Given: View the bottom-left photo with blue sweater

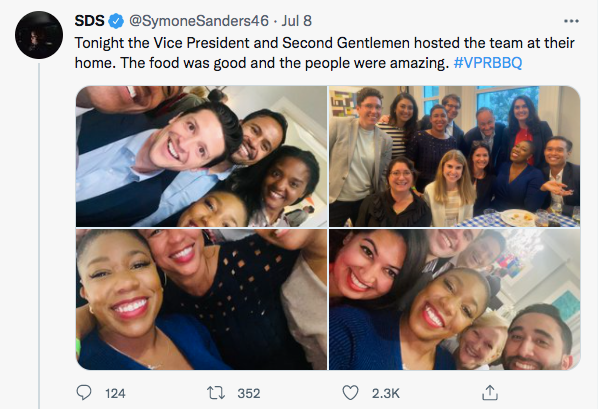Looking at the screenshot, I should click(x=201, y=299).
